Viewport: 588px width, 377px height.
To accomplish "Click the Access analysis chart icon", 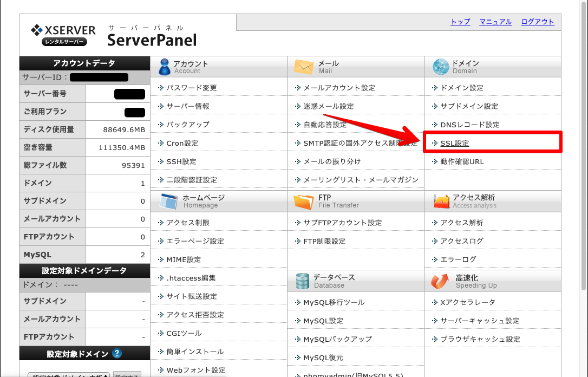I will [441, 201].
